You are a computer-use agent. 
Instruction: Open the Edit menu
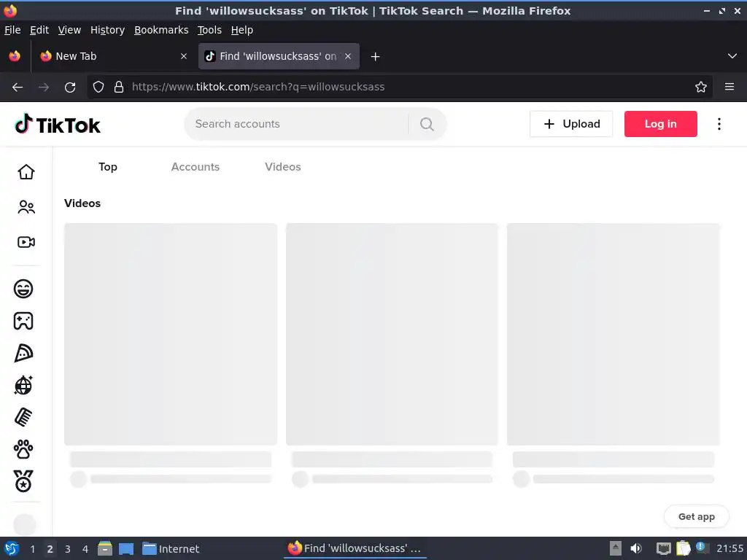(x=39, y=30)
